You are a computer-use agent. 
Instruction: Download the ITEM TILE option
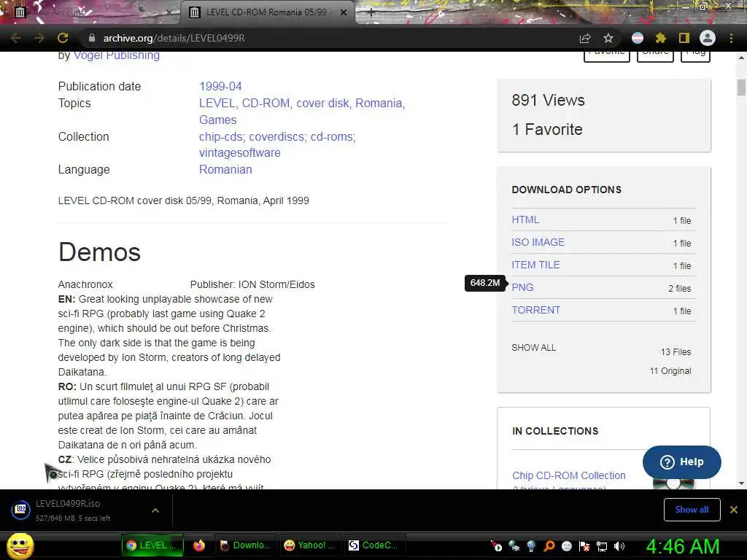(535, 265)
